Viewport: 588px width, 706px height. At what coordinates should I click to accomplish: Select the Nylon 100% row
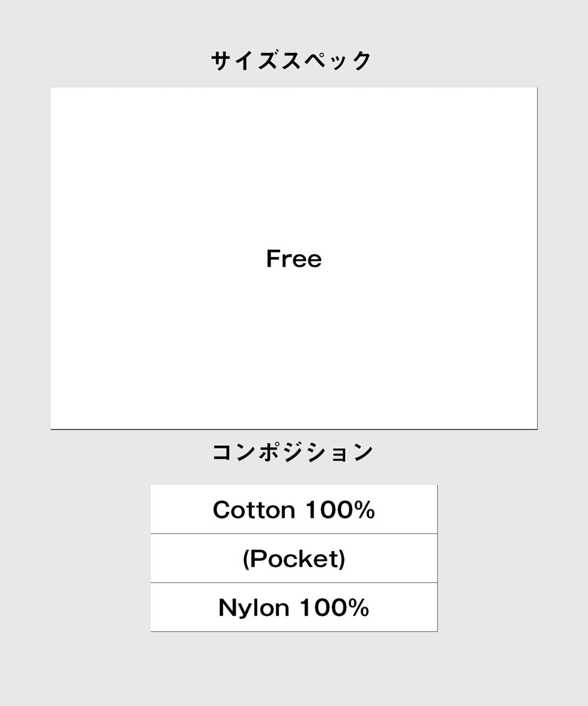tap(294, 607)
